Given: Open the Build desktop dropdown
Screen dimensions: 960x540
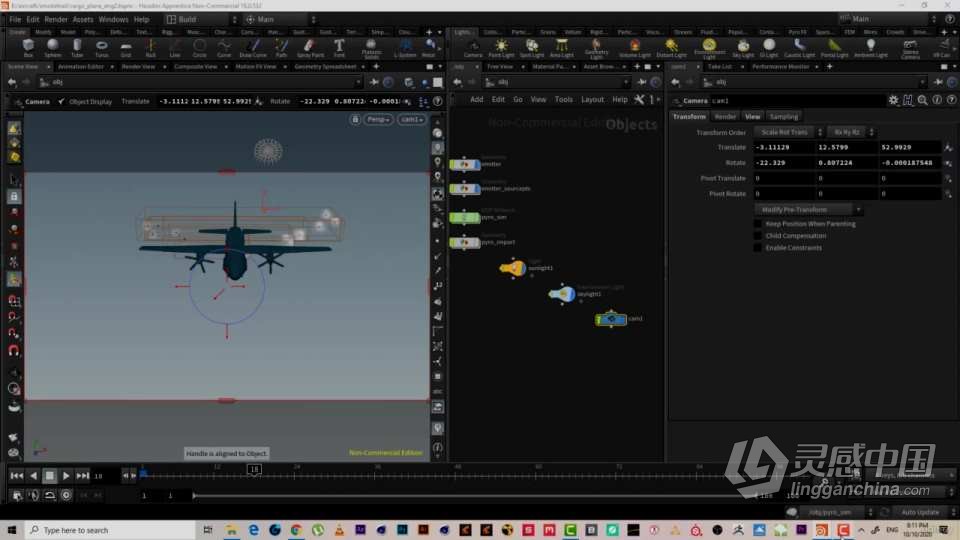Looking at the screenshot, I should point(201,20).
